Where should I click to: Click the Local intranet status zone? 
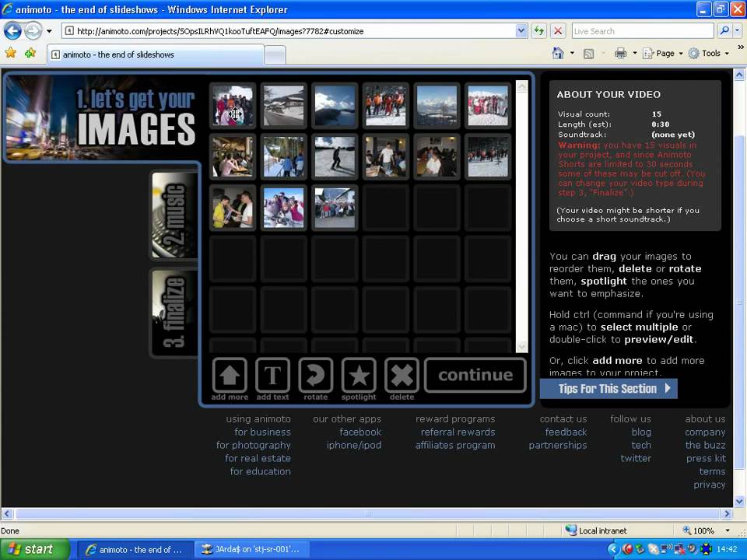[x=596, y=530]
